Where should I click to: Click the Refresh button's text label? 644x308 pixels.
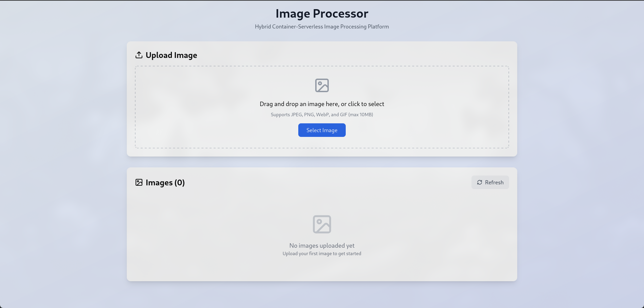coord(494,182)
